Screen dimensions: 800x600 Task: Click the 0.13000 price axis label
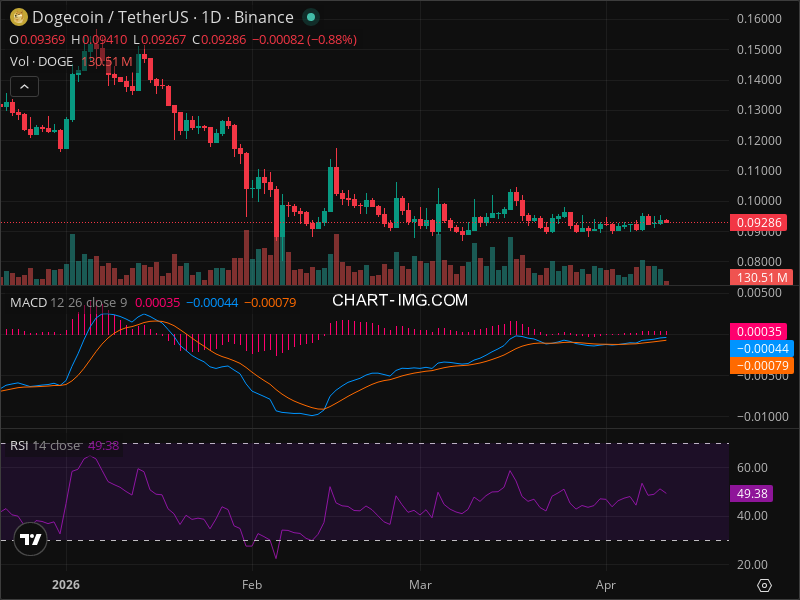(x=759, y=110)
